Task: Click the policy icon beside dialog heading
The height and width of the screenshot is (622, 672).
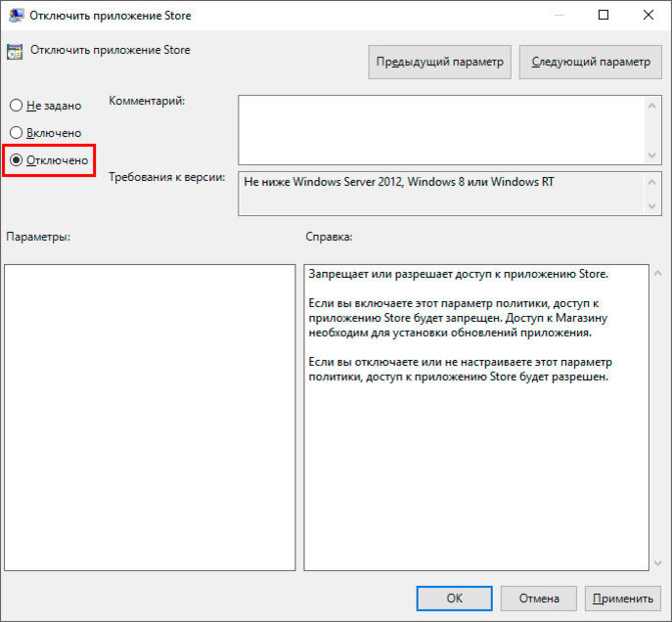Action: tap(15, 52)
